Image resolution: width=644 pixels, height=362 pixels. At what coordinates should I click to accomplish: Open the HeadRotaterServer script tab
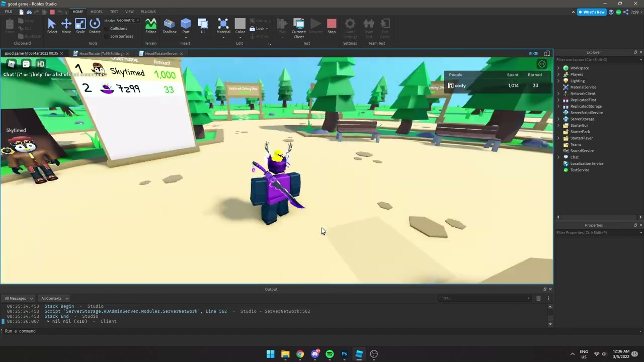click(x=161, y=53)
